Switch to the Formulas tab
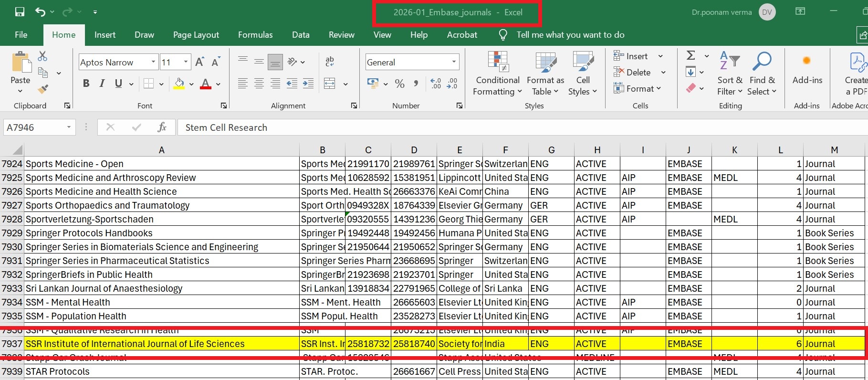The width and height of the screenshot is (868, 380). 255,35
